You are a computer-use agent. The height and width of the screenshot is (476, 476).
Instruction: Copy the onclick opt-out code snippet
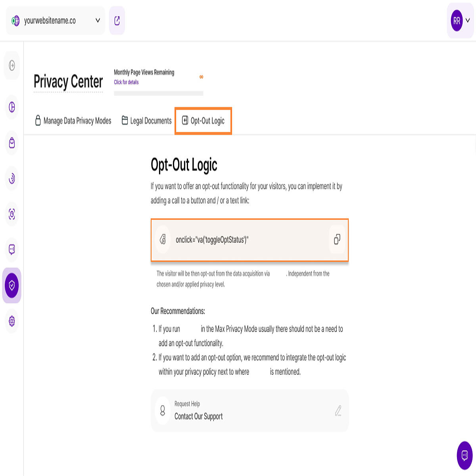[337, 239]
